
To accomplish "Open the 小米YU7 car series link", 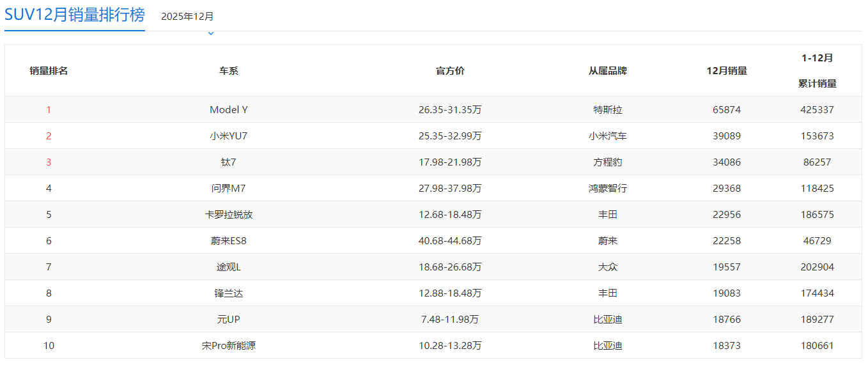I will (x=229, y=136).
